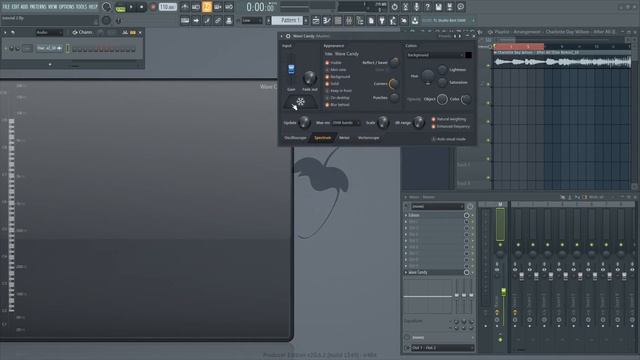
Task: Toggle the Solid option in Wave Candy
Action: [332, 84]
